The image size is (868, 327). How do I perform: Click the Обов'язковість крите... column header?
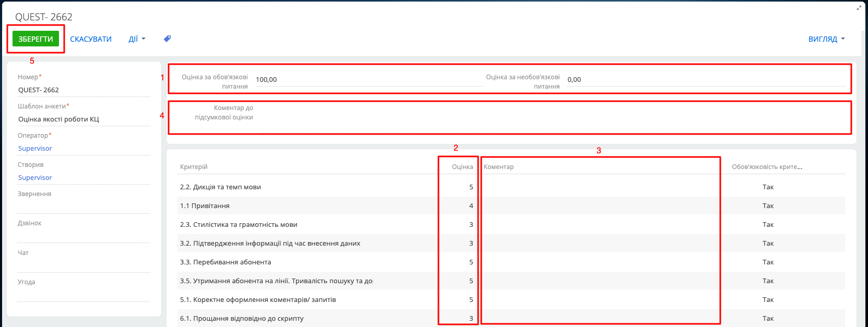pos(767,166)
